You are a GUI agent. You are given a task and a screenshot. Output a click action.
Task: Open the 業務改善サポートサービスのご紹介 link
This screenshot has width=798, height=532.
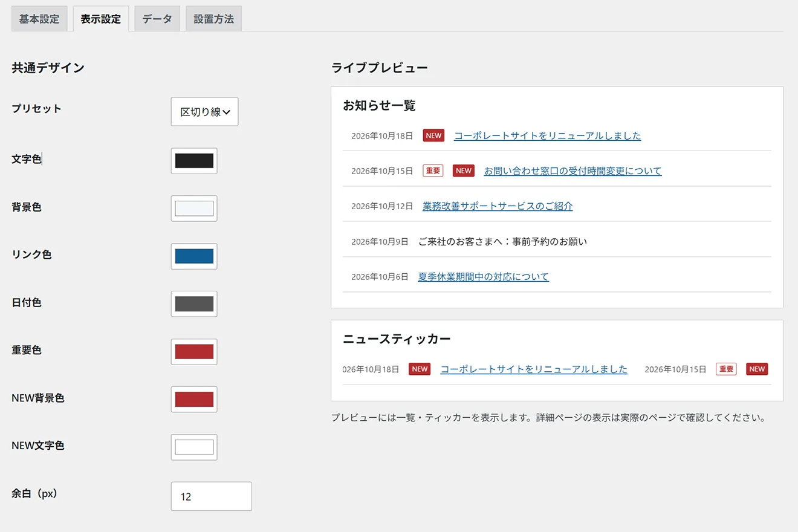pyautogui.click(x=498, y=206)
